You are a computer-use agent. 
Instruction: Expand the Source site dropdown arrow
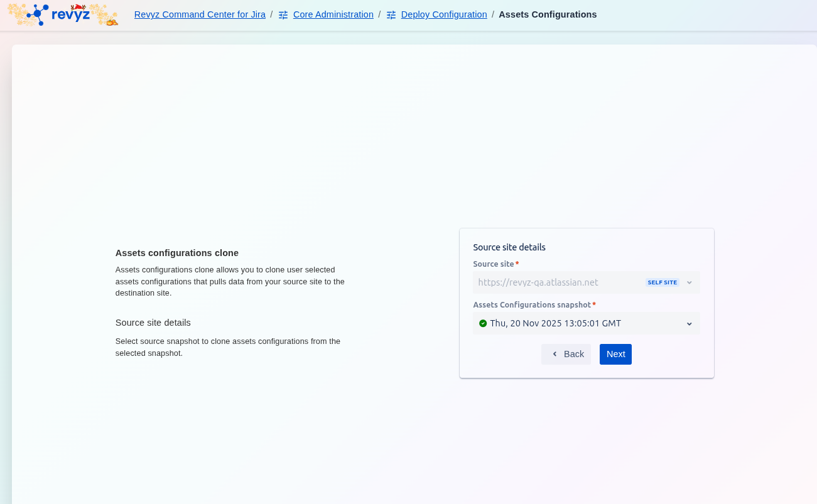pyautogui.click(x=690, y=282)
